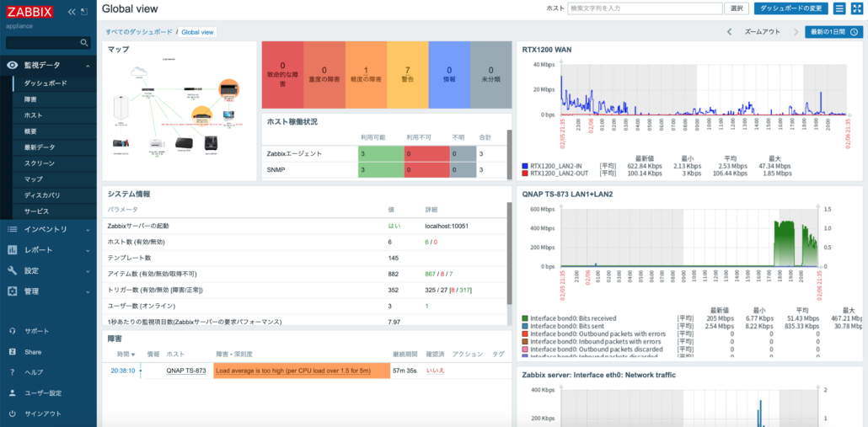868x427 pixels.
Task: Click Zabbixエージェント available count 3
Action: [x=381, y=154]
